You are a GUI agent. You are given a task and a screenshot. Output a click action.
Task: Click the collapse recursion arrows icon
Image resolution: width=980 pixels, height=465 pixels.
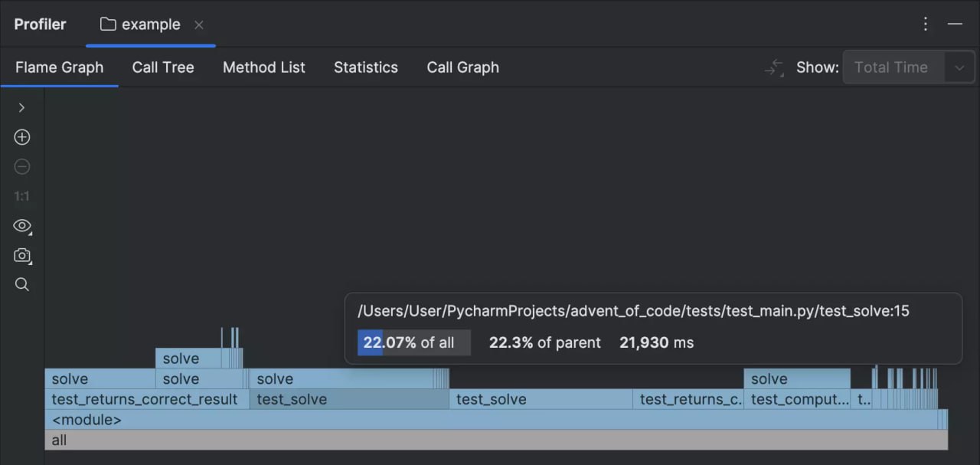773,67
